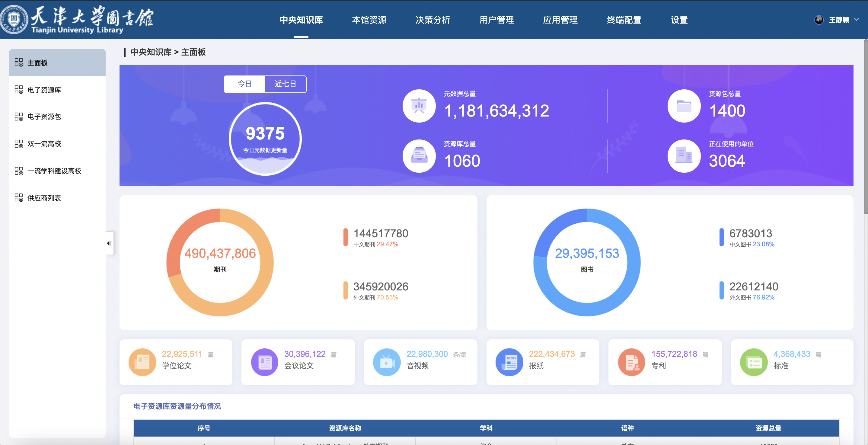Click the 元数据总量 presentation chart icon
The width and height of the screenshot is (868, 445).
tap(419, 106)
